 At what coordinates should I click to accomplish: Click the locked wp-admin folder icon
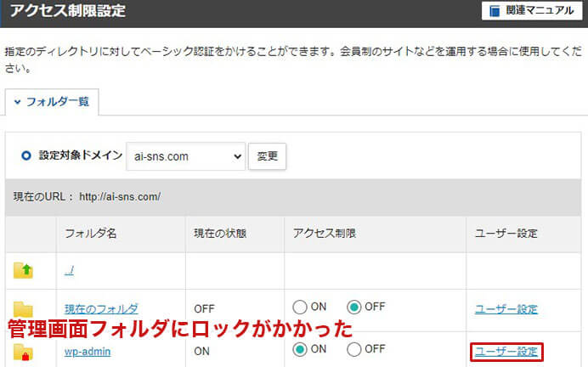click(x=23, y=353)
